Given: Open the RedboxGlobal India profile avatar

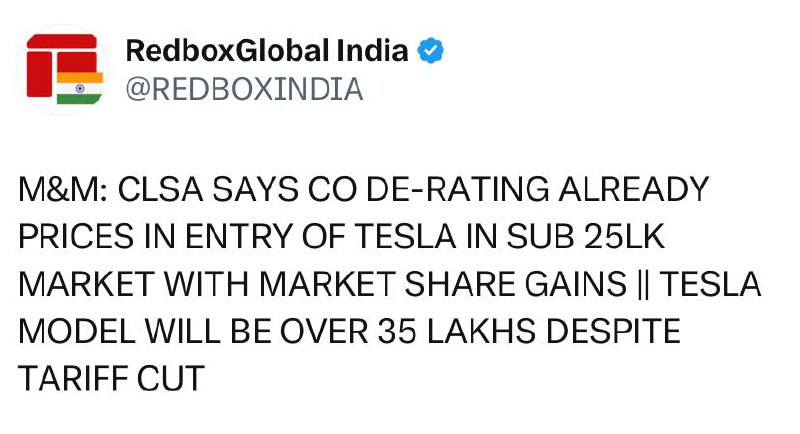Looking at the screenshot, I should 63,69.
